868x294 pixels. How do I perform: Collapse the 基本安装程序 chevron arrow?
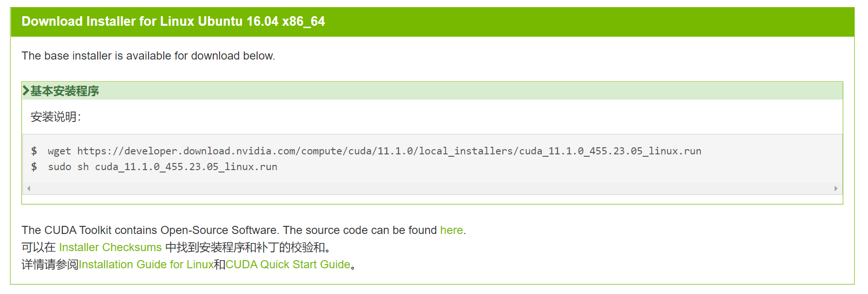click(x=26, y=91)
